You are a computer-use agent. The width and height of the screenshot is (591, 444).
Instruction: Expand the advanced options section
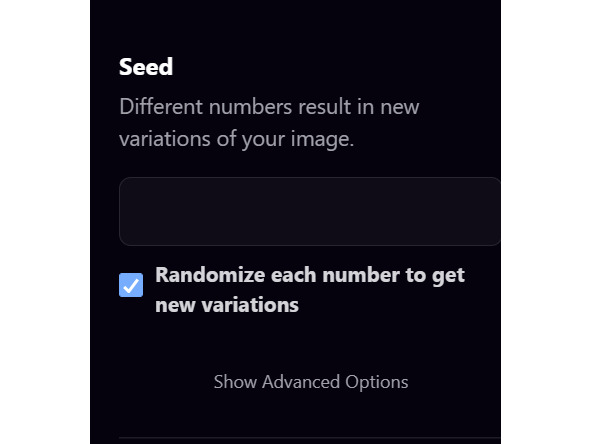pos(311,382)
